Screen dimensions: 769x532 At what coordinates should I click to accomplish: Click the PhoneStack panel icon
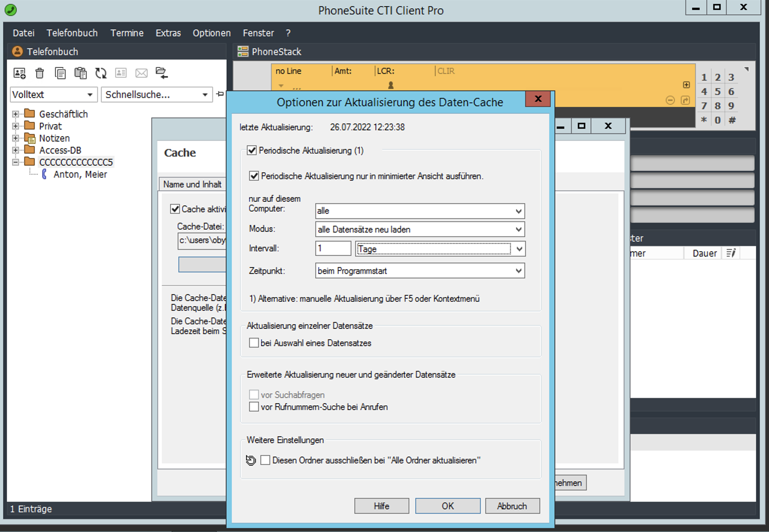tap(243, 52)
